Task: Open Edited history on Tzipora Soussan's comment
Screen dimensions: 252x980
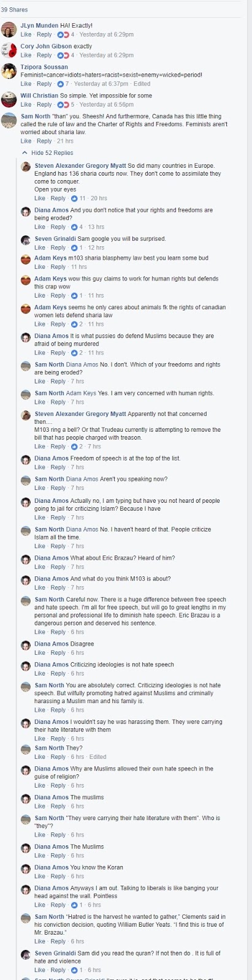Action: point(142,84)
